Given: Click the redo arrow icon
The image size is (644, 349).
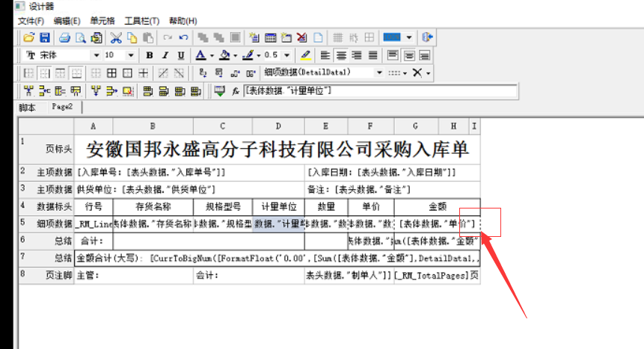Looking at the screenshot, I should [x=168, y=38].
